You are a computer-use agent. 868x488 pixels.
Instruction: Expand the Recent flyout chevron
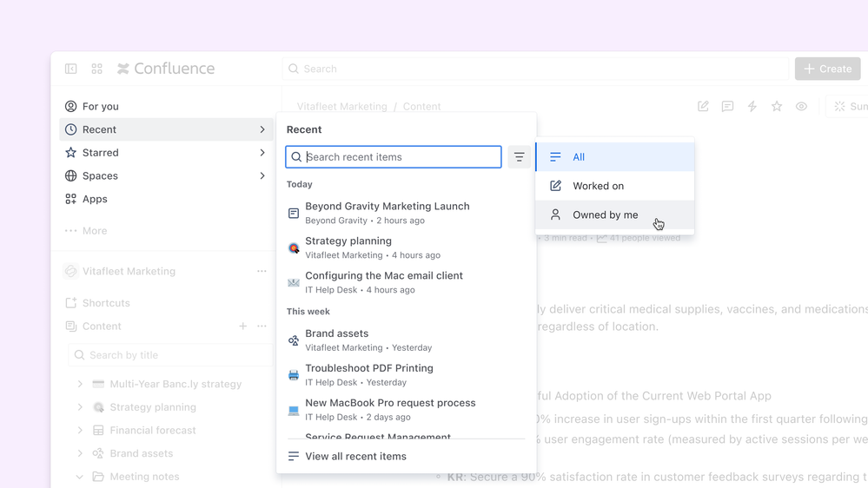pyautogui.click(x=262, y=129)
